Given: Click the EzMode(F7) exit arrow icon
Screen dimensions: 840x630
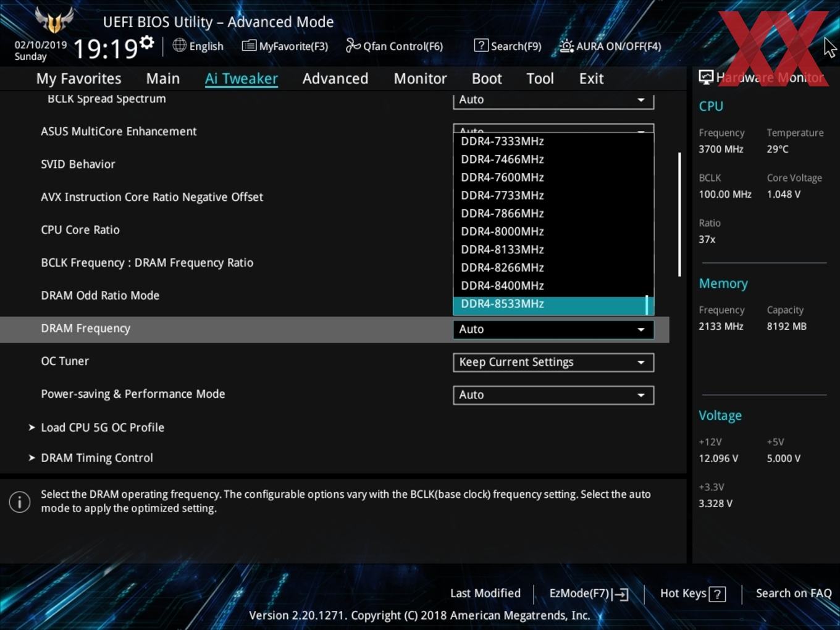Looking at the screenshot, I should pos(621,594).
